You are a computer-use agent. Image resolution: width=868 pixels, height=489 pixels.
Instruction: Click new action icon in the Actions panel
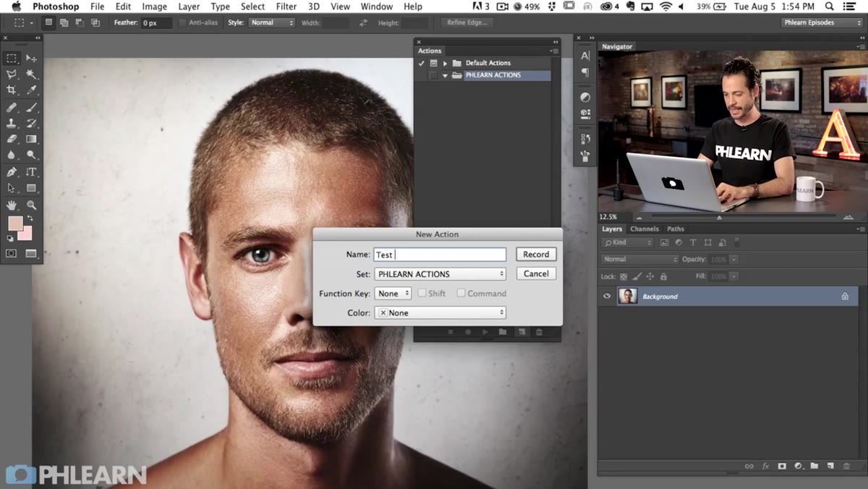[x=521, y=332]
